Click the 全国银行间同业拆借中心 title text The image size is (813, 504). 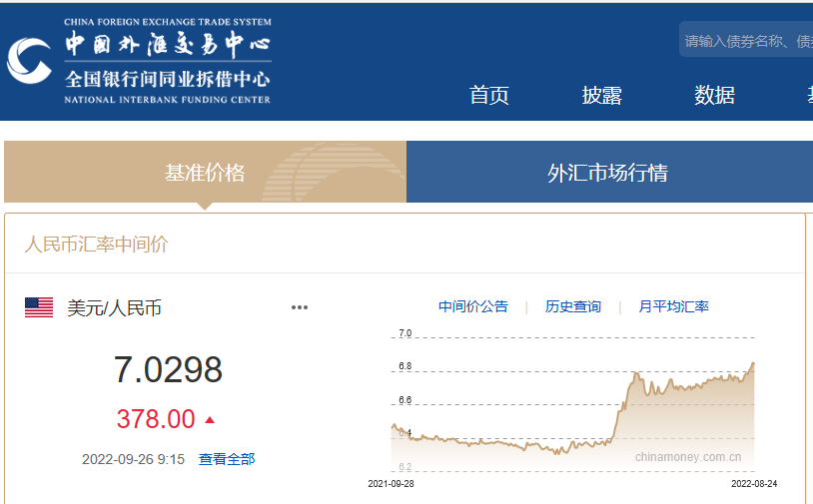coord(168,79)
